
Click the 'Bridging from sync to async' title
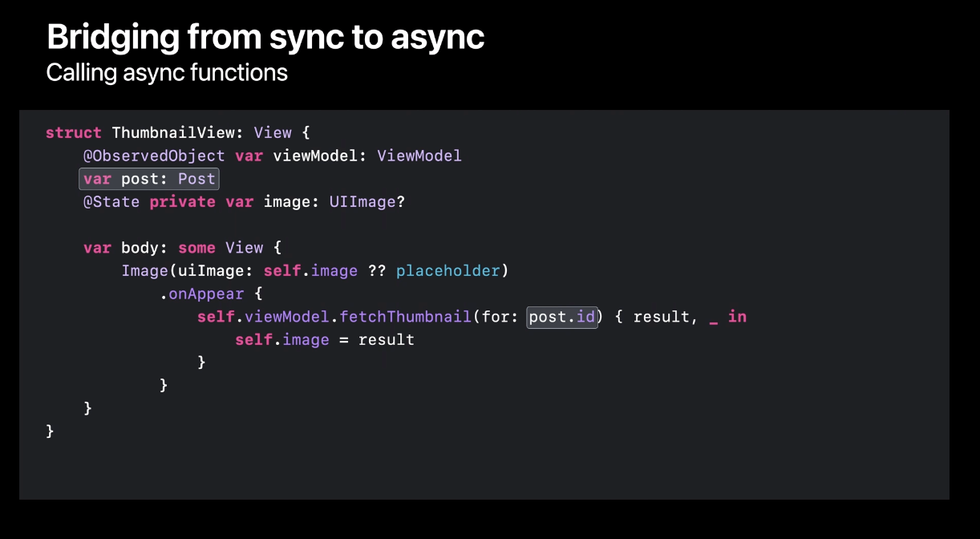tap(265, 37)
